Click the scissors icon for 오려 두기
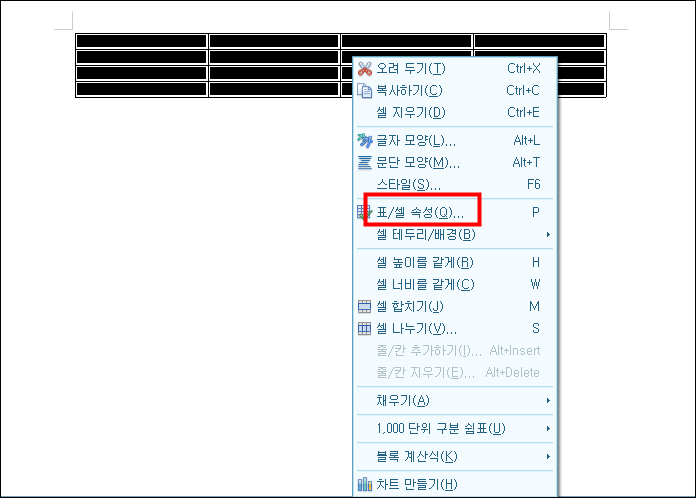 pos(365,69)
